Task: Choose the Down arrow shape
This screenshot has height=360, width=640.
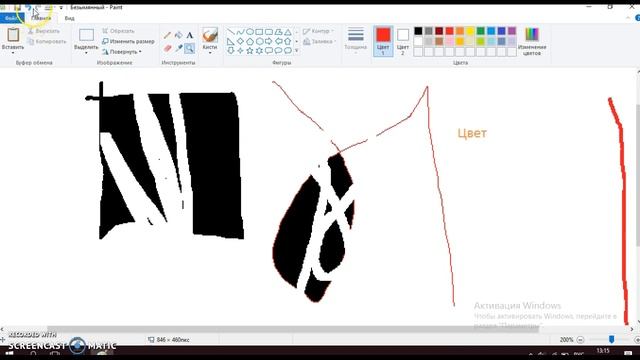Action: (231, 51)
